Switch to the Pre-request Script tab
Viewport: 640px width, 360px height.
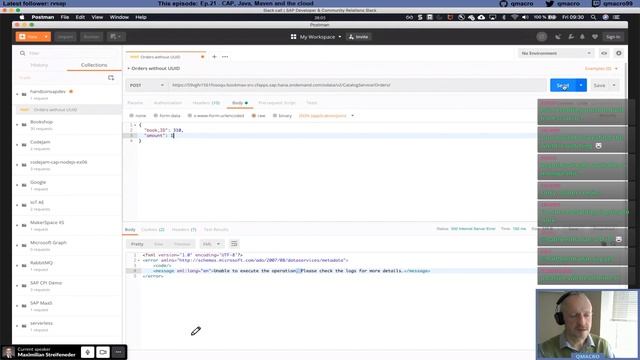click(x=277, y=103)
